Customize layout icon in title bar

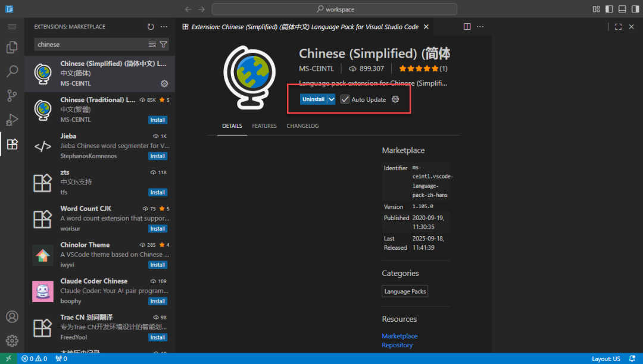tap(596, 9)
